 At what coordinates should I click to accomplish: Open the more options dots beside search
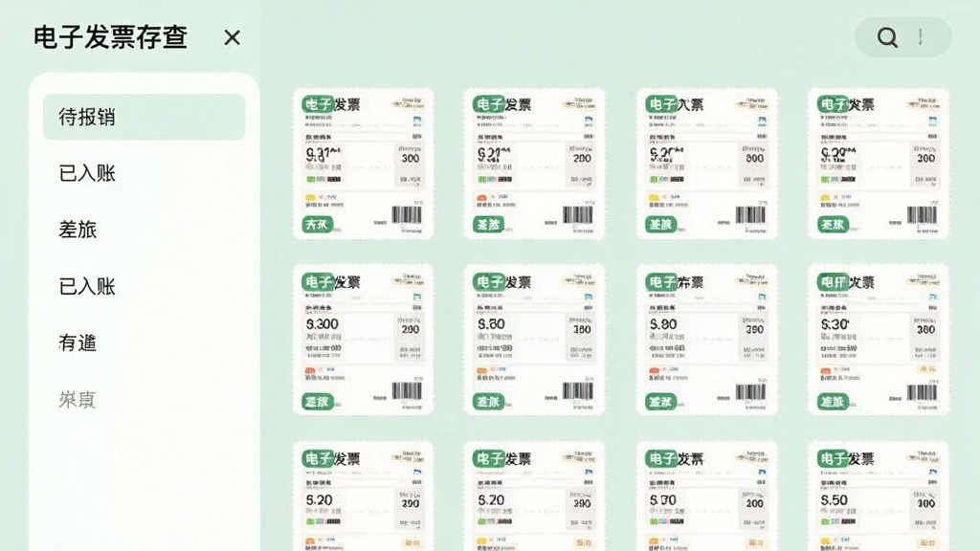pyautogui.click(x=920, y=37)
